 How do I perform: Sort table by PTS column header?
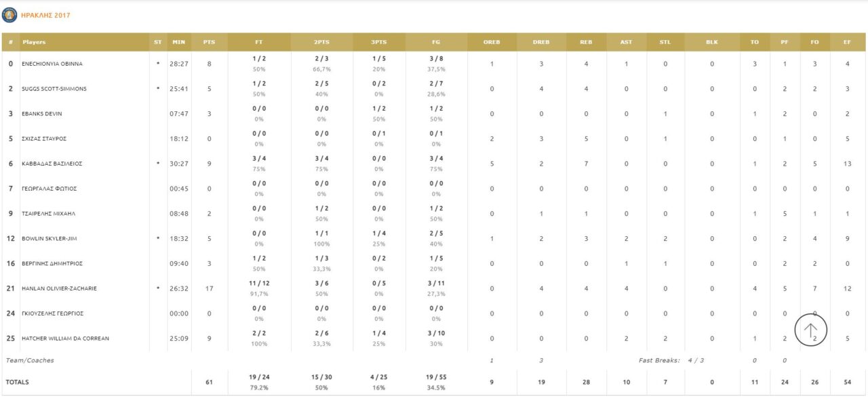(x=209, y=42)
